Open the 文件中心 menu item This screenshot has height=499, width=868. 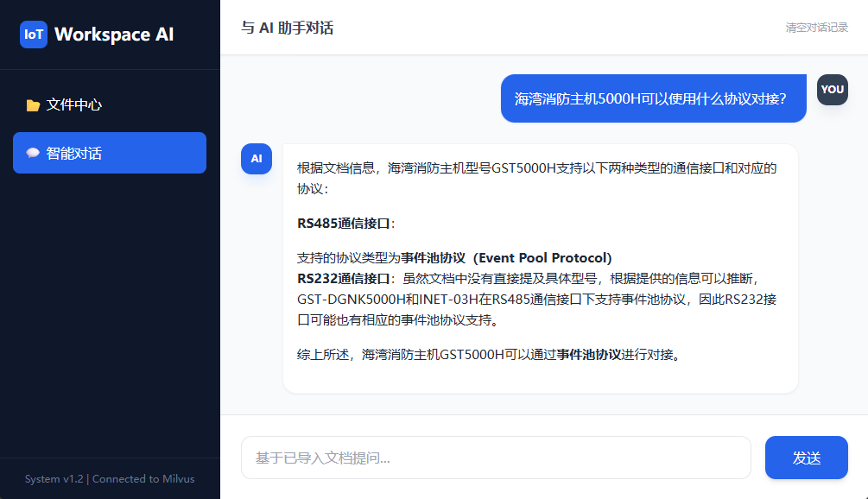[110, 105]
